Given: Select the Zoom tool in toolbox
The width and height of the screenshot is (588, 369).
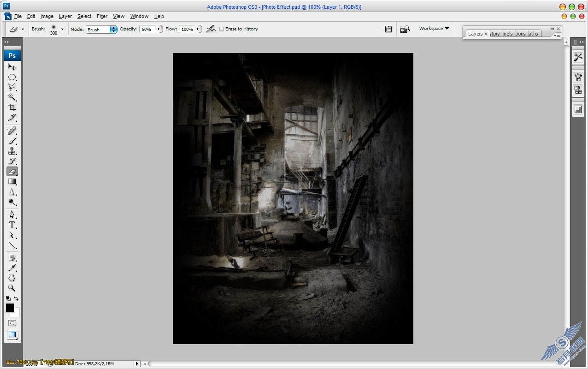Looking at the screenshot, I should 12,288.
